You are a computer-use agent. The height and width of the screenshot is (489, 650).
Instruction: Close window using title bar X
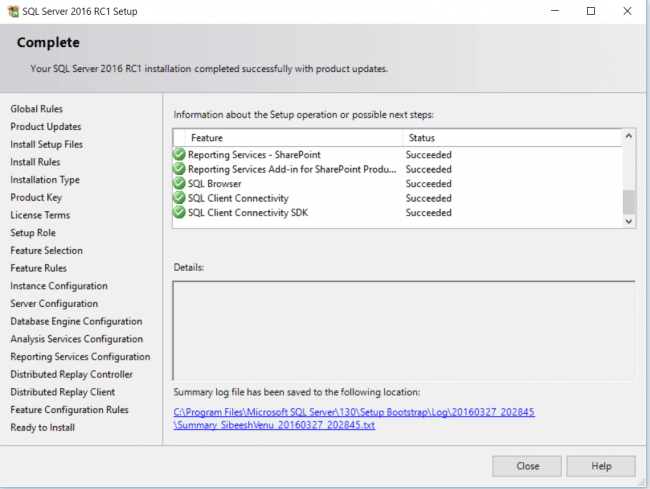[627, 11]
